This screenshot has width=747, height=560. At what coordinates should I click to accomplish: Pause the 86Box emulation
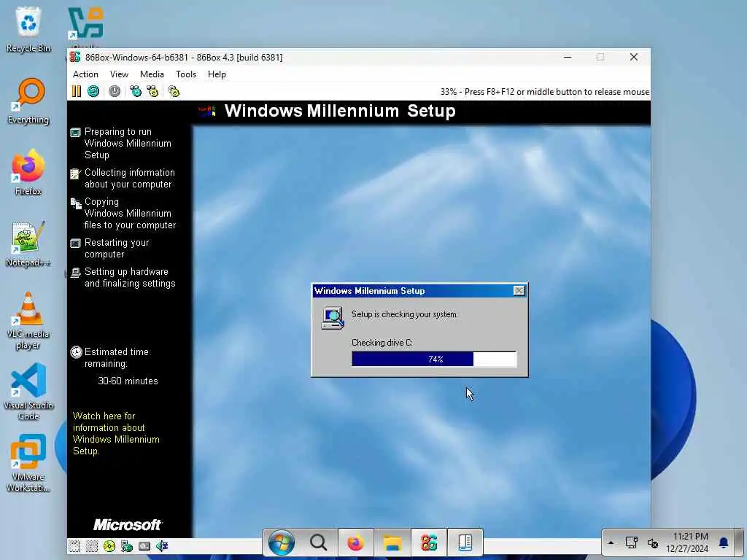(76, 91)
